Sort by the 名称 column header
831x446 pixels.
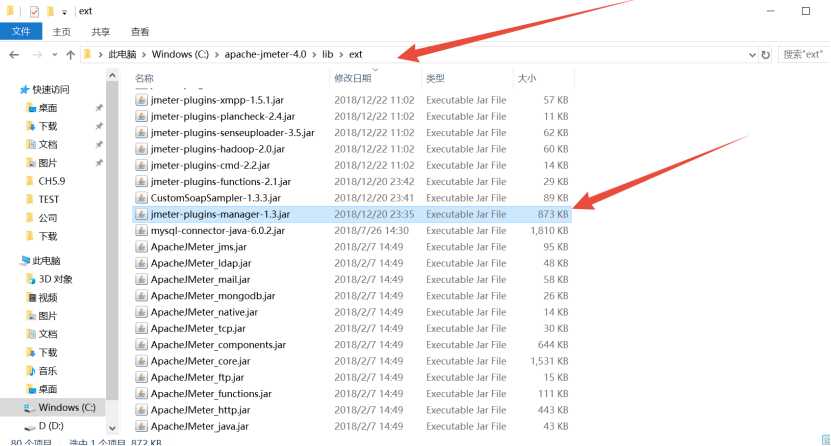click(144, 78)
